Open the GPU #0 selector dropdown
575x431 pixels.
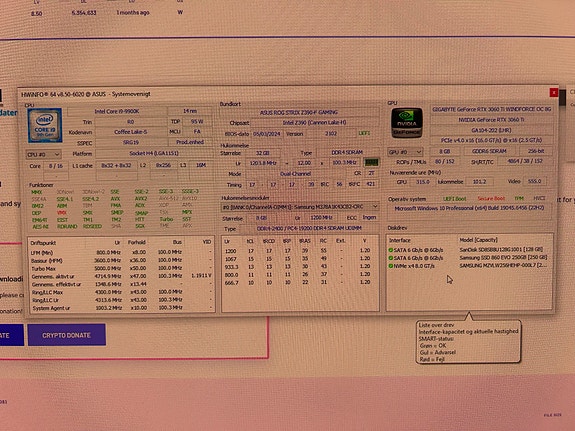point(405,152)
